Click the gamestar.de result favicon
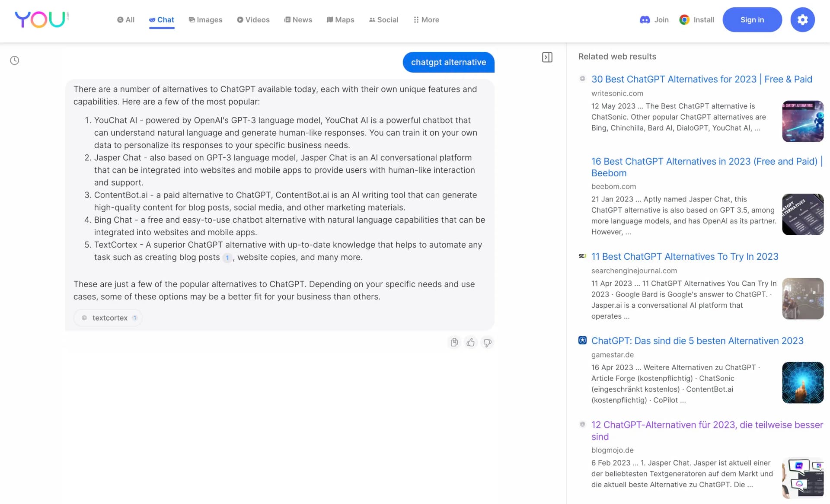 [582, 341]
